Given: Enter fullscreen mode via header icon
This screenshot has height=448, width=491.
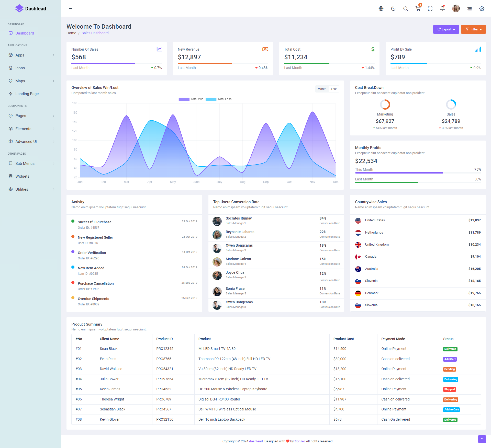Looking at the screenshot, I should click(x=430, y=9).
